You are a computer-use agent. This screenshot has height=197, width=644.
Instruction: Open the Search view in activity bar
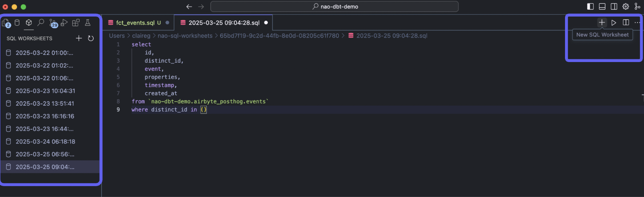[41, 23]
